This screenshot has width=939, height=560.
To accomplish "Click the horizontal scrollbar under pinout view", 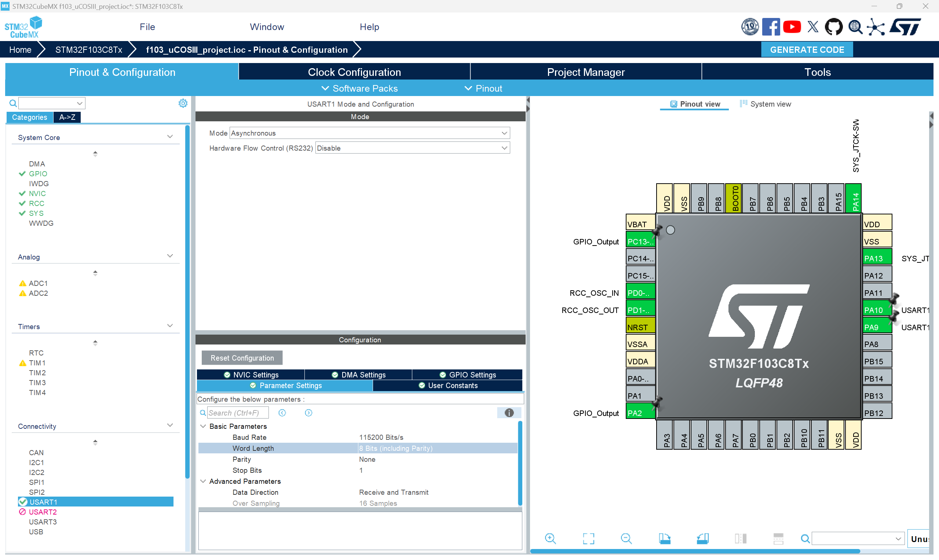I will tap(695, 551).
